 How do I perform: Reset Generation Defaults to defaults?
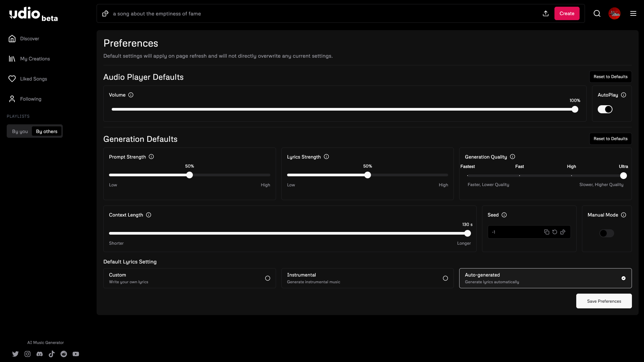pyautogui.click(x=610, y=139)
